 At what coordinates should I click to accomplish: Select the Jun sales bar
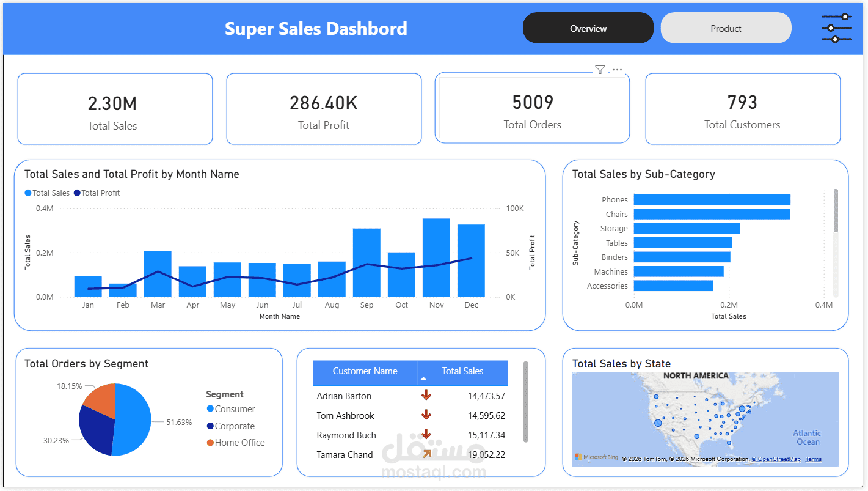(262, 280)
